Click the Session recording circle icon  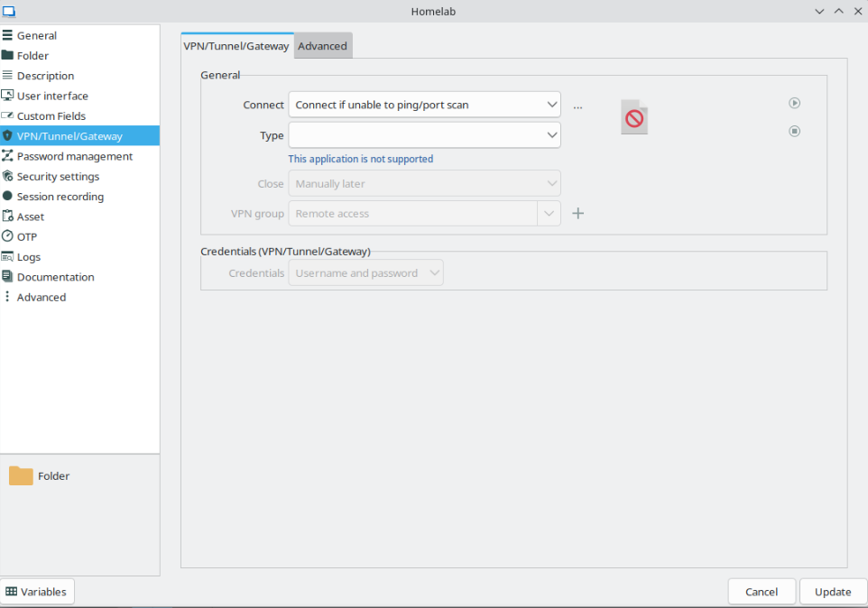click(x=7, y=196)
